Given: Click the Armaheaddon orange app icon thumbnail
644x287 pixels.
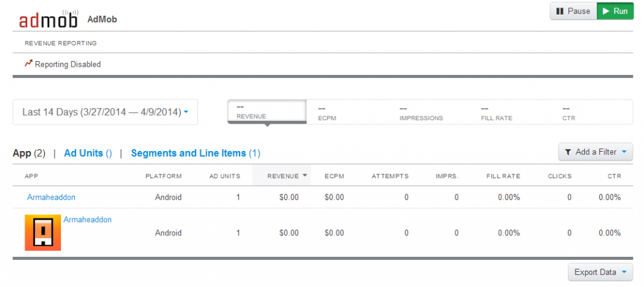Looking at the screenshot, I should (43, 233).
